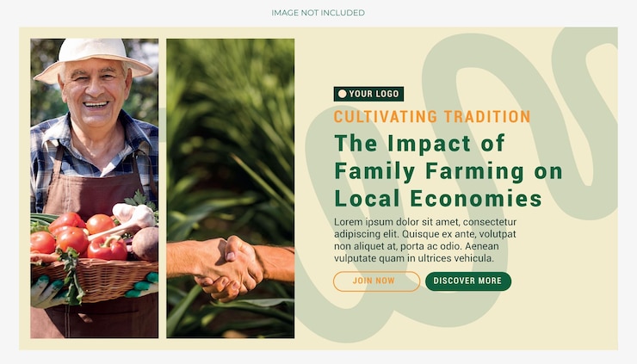
Task: Click the 'Family Farming on' headline line
Action: [x=448, y=171]
